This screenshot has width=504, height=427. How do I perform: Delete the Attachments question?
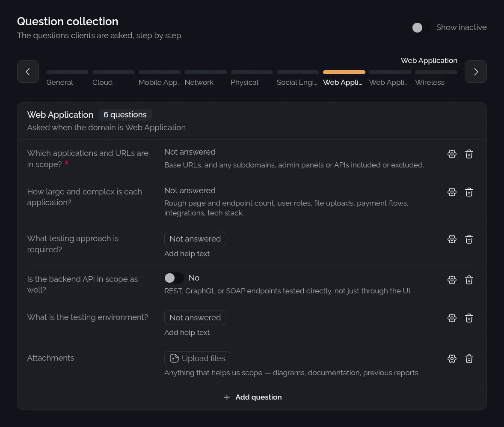pyautogui.click(x=469, y=359)
